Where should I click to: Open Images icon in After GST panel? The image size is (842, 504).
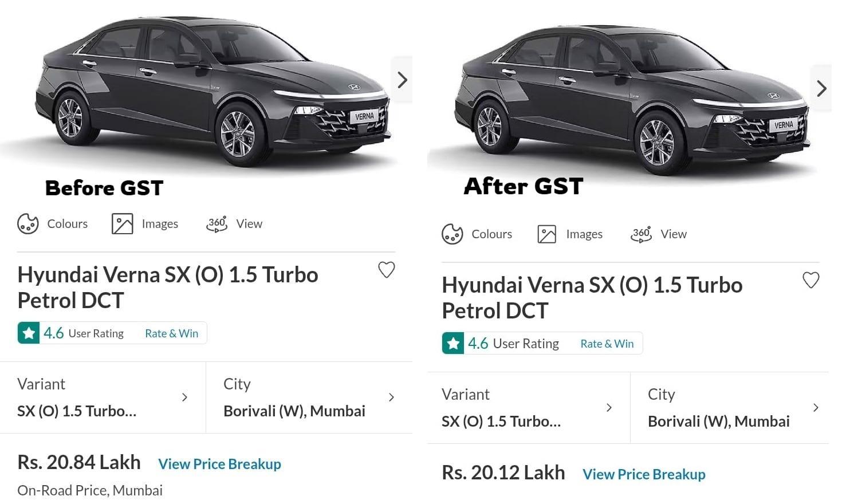point(546,234)
